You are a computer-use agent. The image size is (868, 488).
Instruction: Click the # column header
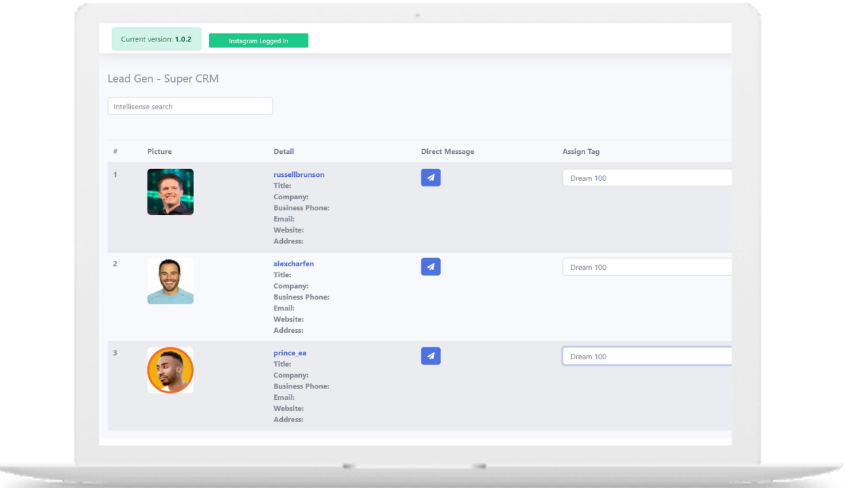[x=115, y=152]
